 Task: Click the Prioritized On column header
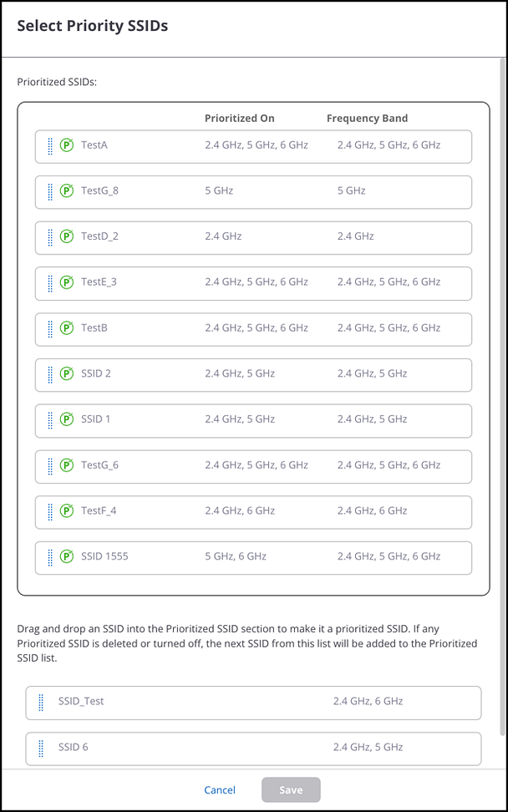pos(239,119)
